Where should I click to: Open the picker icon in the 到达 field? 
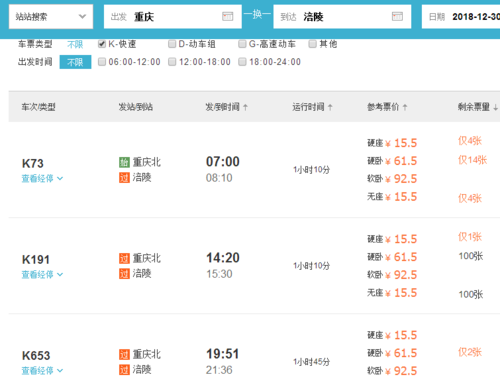[397, 16]
